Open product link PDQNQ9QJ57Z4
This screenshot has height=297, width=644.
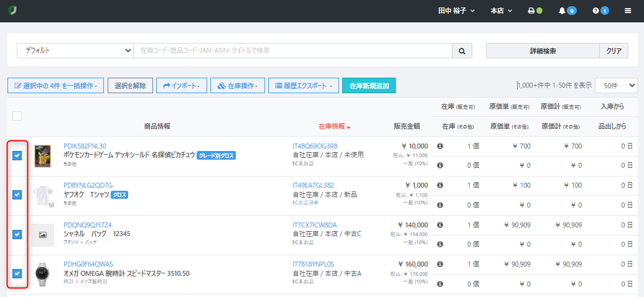pyautogui.click(x=88, y=225)
